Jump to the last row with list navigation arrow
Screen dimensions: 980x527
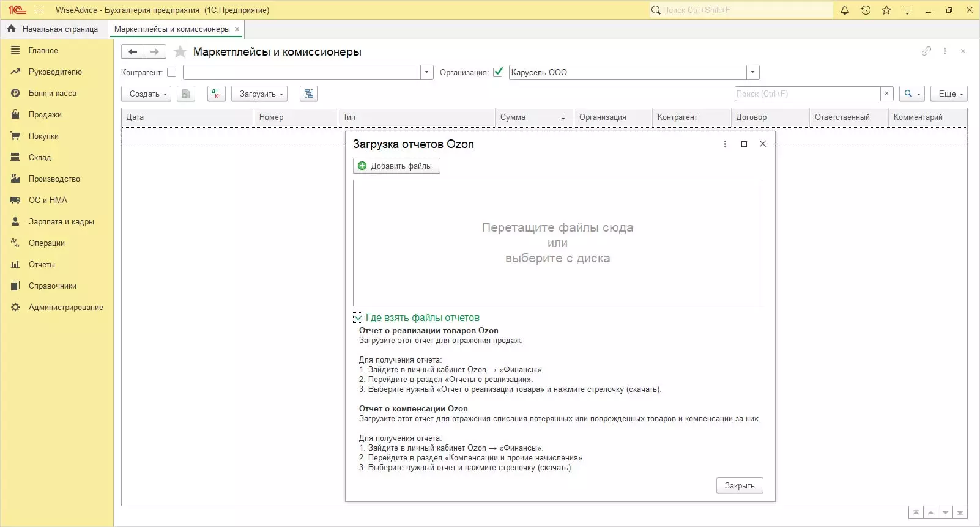tap(960, 513)
